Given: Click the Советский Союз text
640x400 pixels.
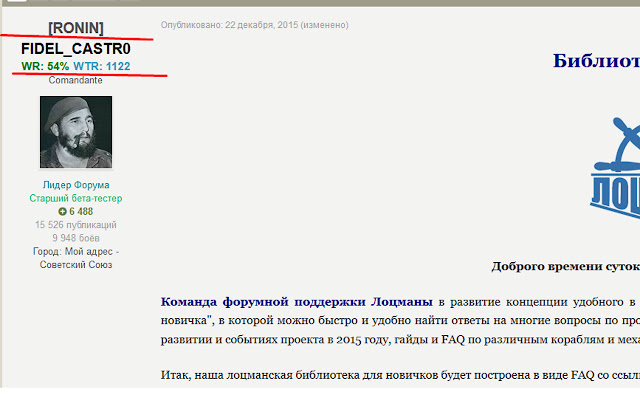Looking at the screenshot, I should [x=76, y=264].
